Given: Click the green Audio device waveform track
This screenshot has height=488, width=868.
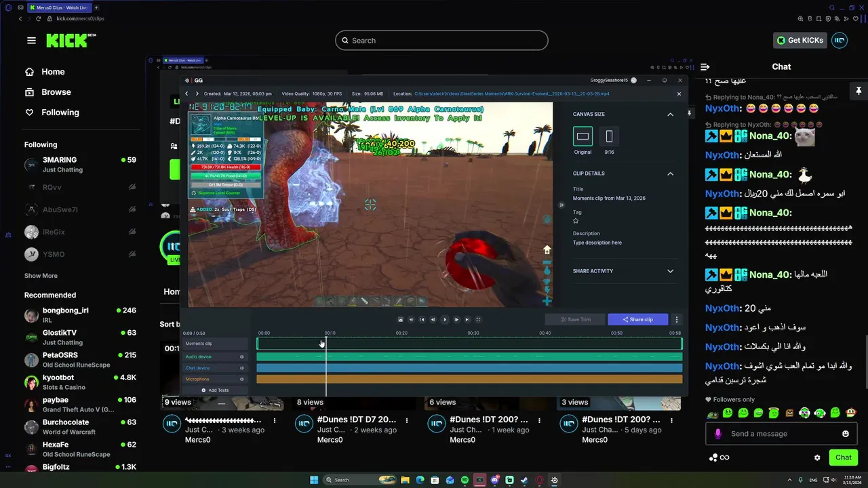Looking at the screenshot, I should click(469, 357).
